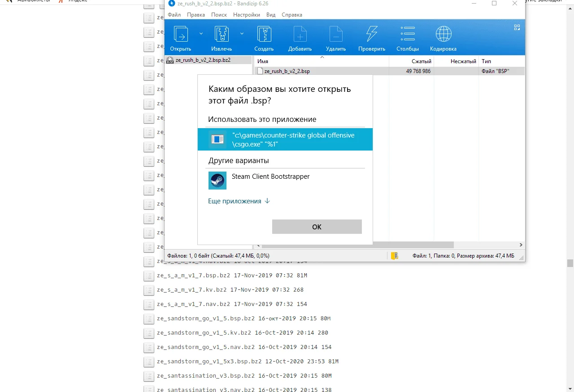Expand dropdown arrow next to Извлечь
The height and width of the screenshot is (392, 574).
242,34
